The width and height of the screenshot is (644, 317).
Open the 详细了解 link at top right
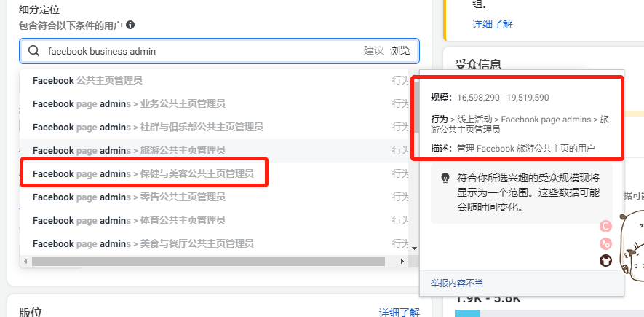tap(493, 24)
